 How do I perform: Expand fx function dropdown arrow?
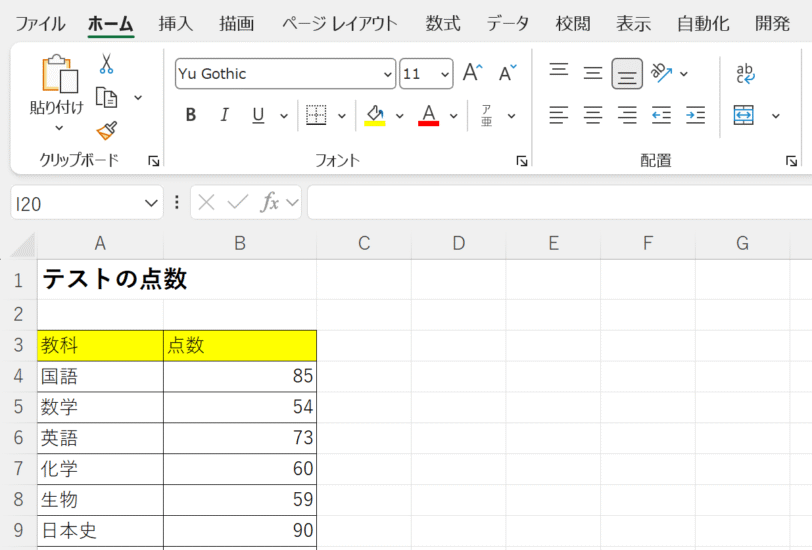click(292, 202)
